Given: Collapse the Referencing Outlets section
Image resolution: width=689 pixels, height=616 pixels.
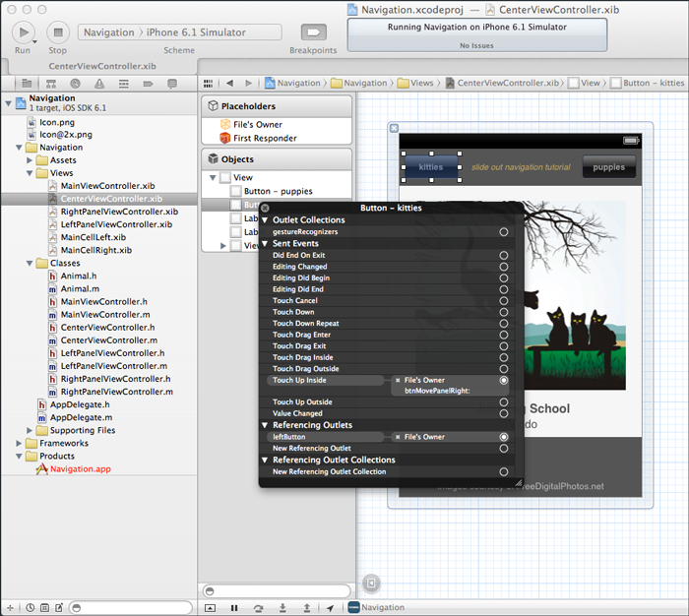Looking at the screenshot, I should coord(265,425).
